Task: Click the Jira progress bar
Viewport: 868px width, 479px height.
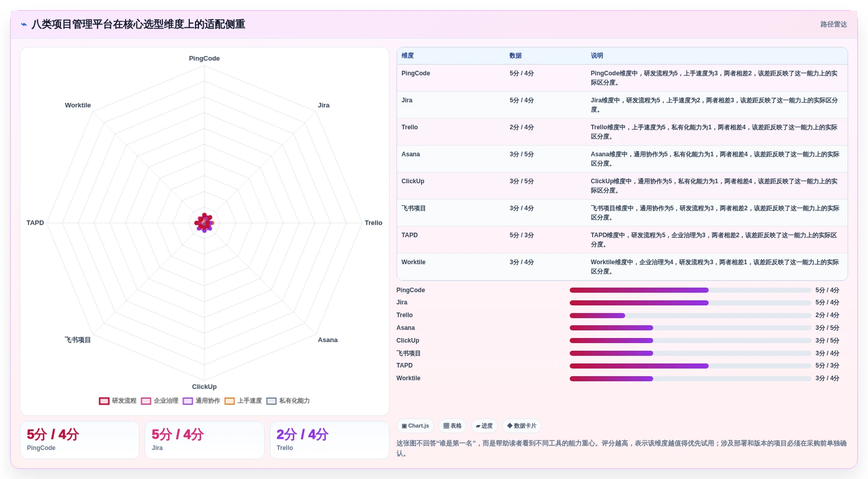Action: point(690,303)
